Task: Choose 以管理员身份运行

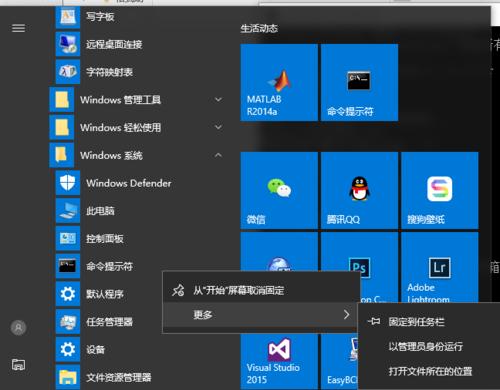Action: coord(429,347)
